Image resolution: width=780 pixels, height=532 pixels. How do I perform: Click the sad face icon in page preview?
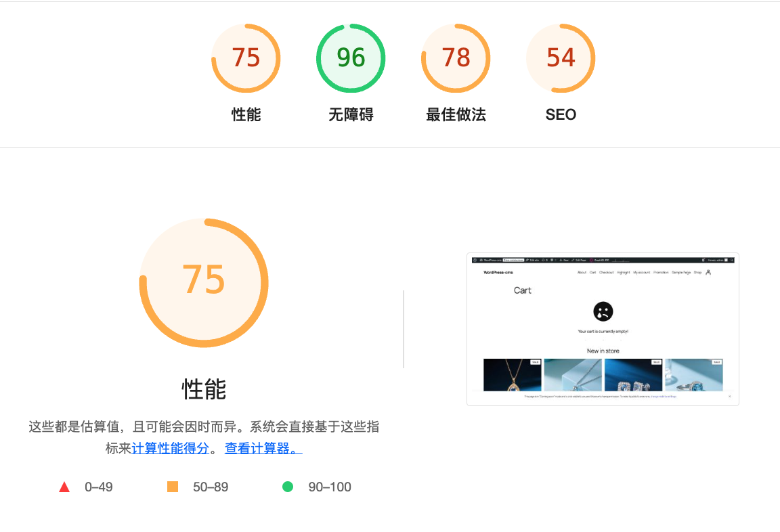pyautogui.click(x=603, y=311)
